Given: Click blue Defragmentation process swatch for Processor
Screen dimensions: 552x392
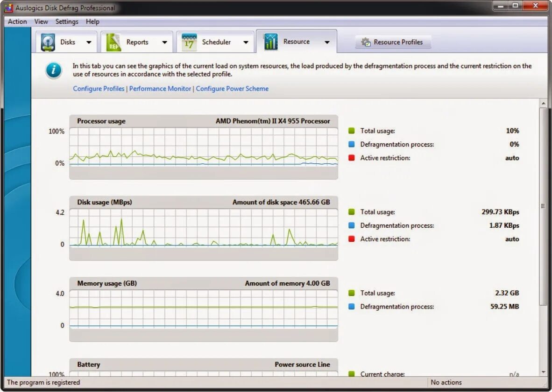Looking at the screenshot, I should coord(351,144).
